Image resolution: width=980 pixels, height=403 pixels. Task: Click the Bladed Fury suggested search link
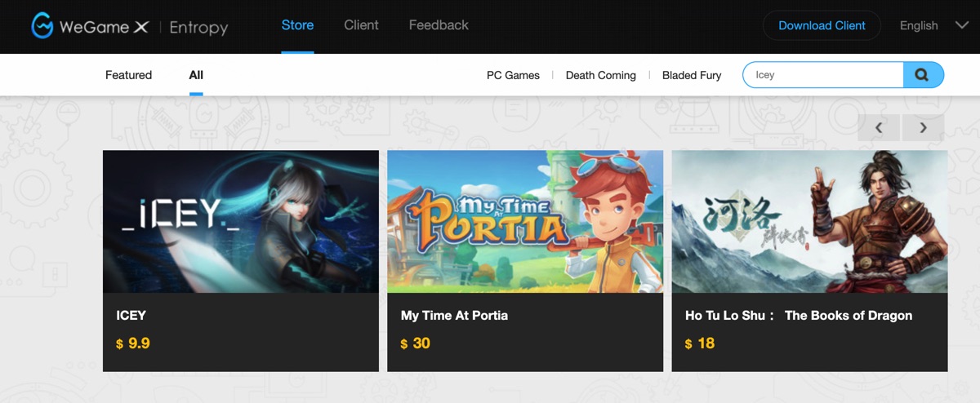[692, 75]
